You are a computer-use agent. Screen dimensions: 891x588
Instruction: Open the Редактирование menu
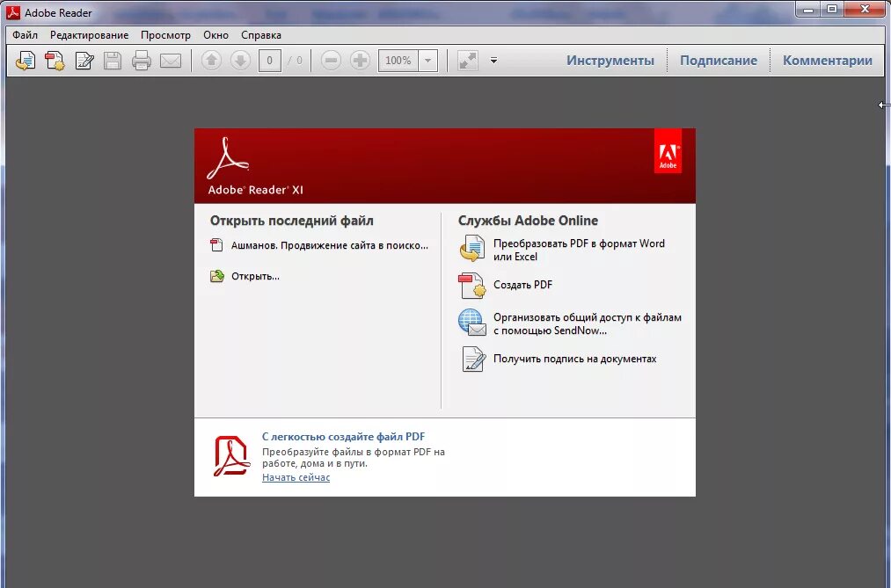pyautogui.click(x=89, y=35)
